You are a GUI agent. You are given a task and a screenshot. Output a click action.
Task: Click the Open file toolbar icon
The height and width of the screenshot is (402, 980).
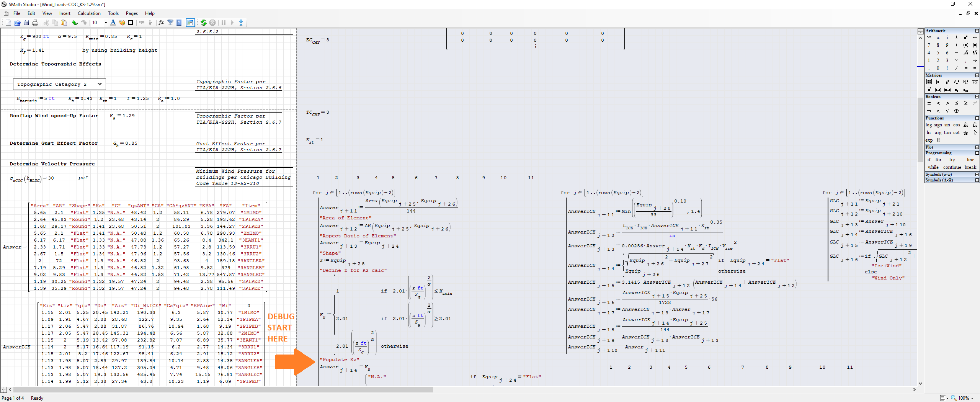pyautogui.click(x=17, y=23)
